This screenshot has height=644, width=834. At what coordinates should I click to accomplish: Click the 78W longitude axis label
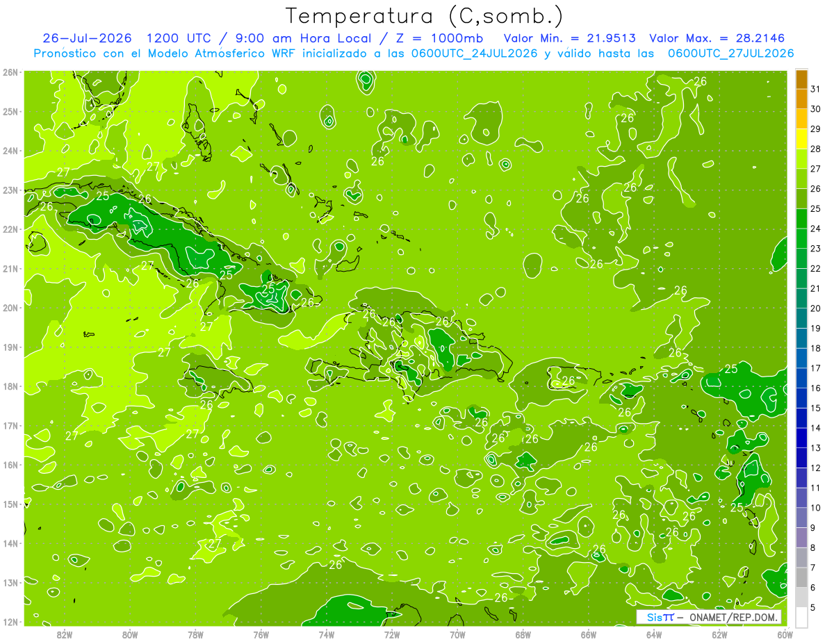(x=195, y=634)
